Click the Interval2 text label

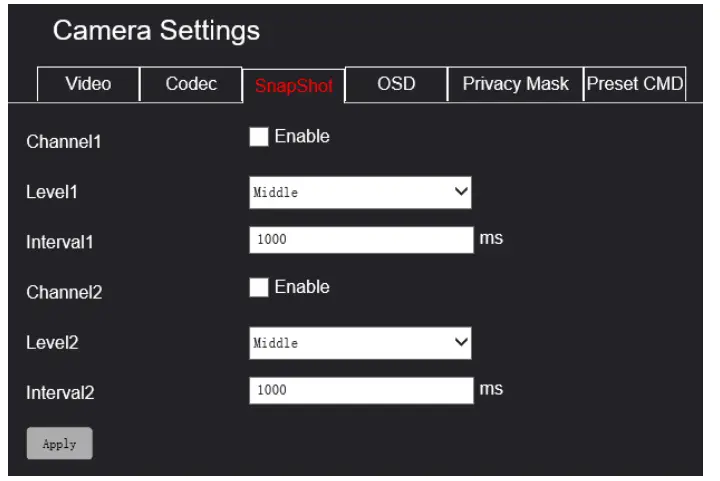coord(59,393)
